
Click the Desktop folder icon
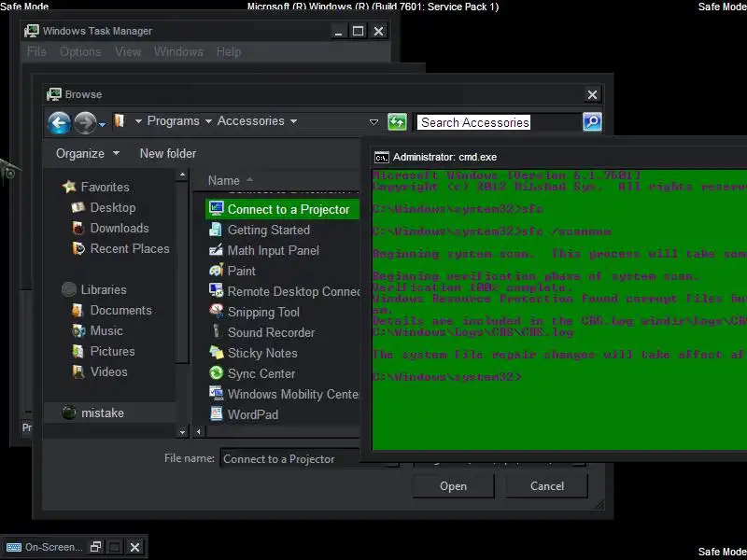click(78, 207)
